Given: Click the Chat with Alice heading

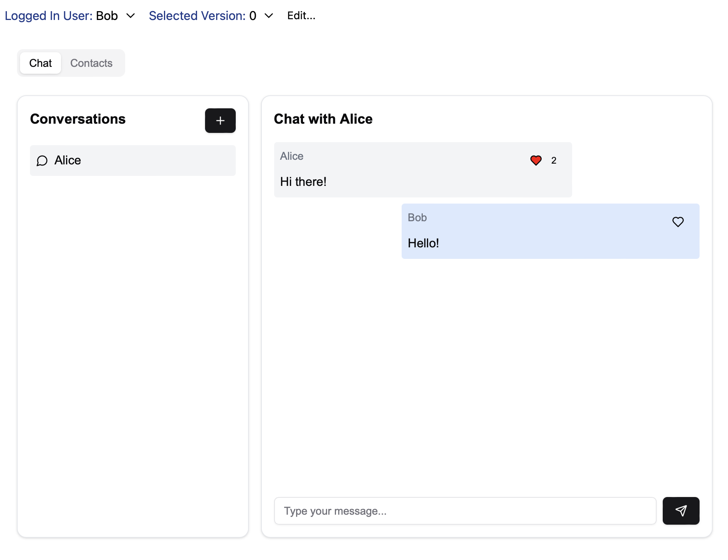Looking at the screenshot, I should [x=323, y=119].
